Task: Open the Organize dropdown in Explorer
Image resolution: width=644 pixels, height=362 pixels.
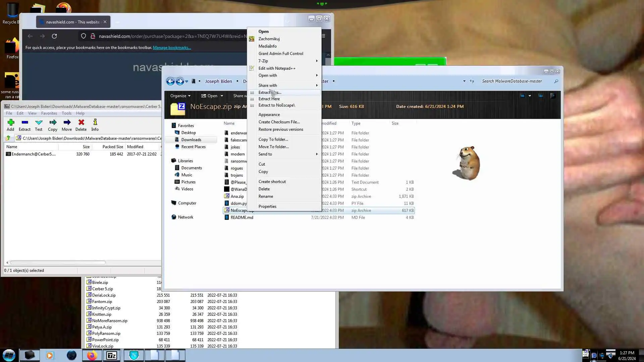Action: point(180,96)
